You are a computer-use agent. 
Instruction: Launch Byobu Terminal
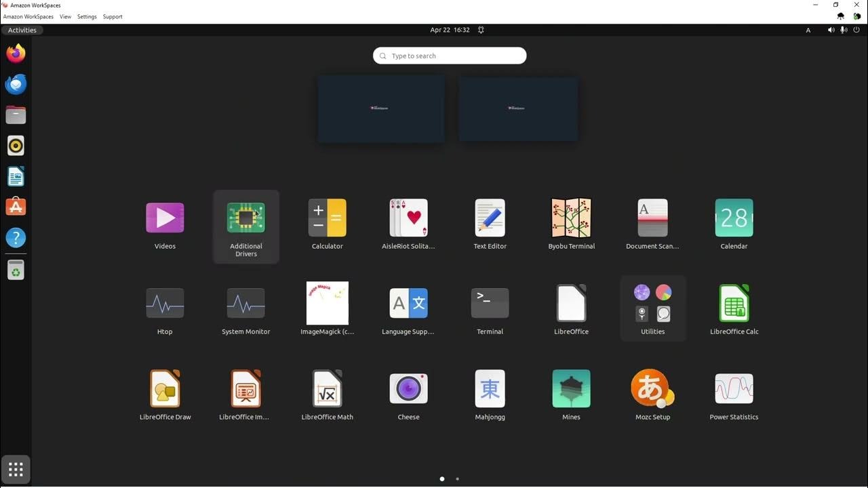point(572,218)
